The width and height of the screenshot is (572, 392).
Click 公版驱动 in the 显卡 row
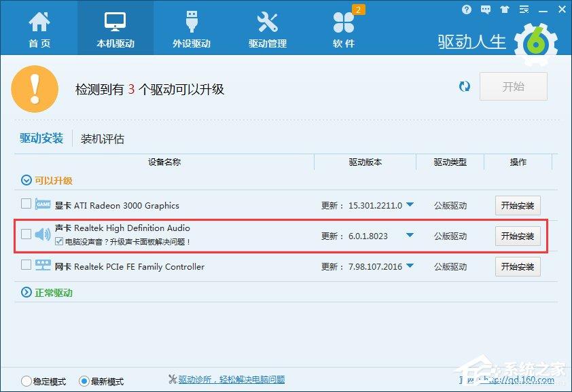coord(450,206)
